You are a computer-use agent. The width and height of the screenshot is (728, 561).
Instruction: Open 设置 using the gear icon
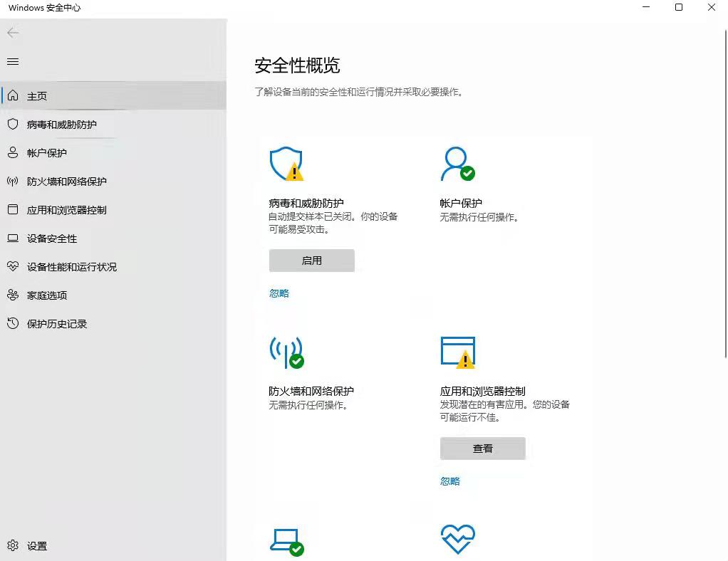pos(12,545)
